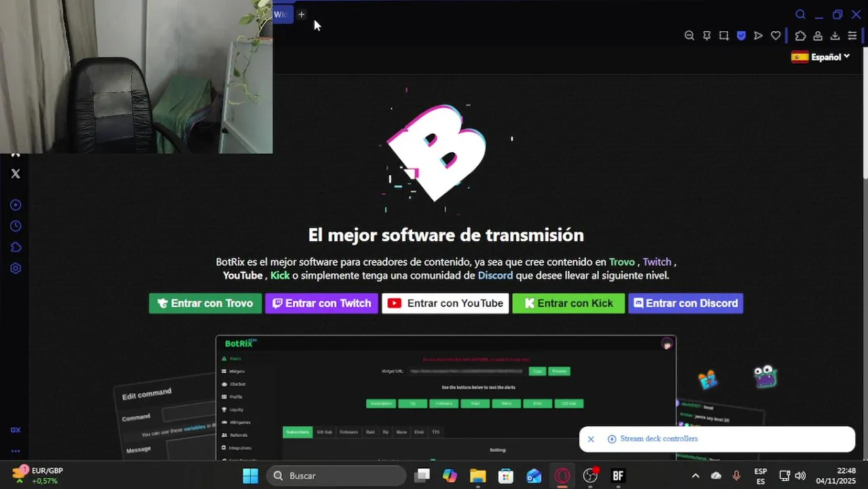
Task: Open Microsoft Store from the taskbar
Action: [506, 476]
